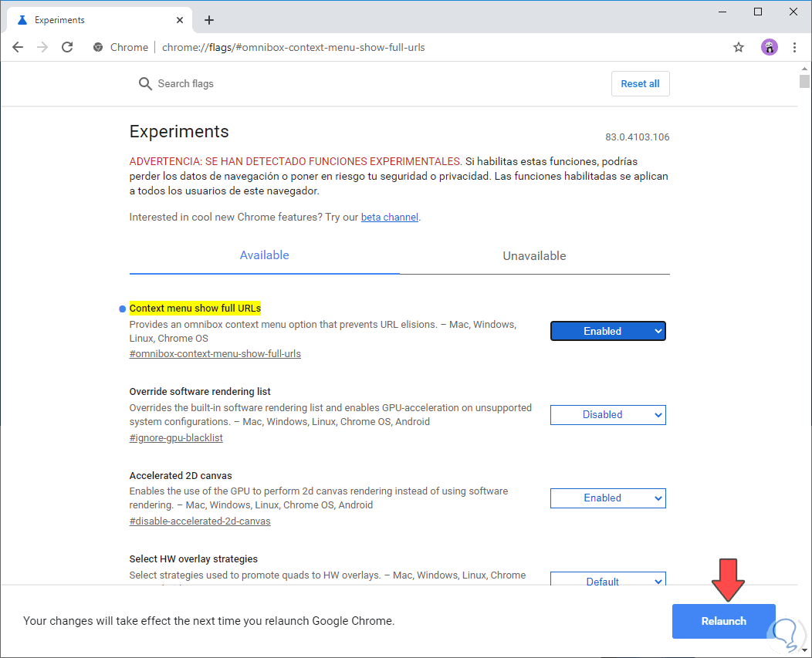This screenshot has height=658, width=812.
Task: Reload the Experiments page
Action: click(67, 47)
